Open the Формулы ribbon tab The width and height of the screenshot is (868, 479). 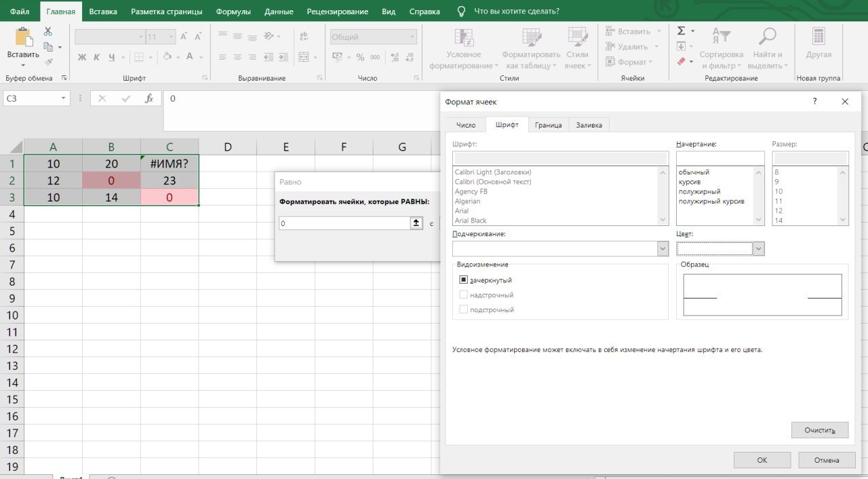click(233, 12)
